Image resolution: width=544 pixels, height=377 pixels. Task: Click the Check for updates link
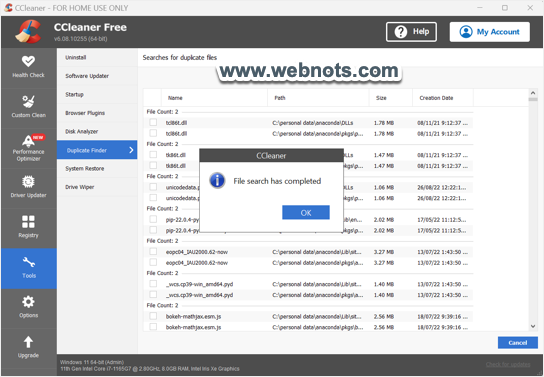508,365
